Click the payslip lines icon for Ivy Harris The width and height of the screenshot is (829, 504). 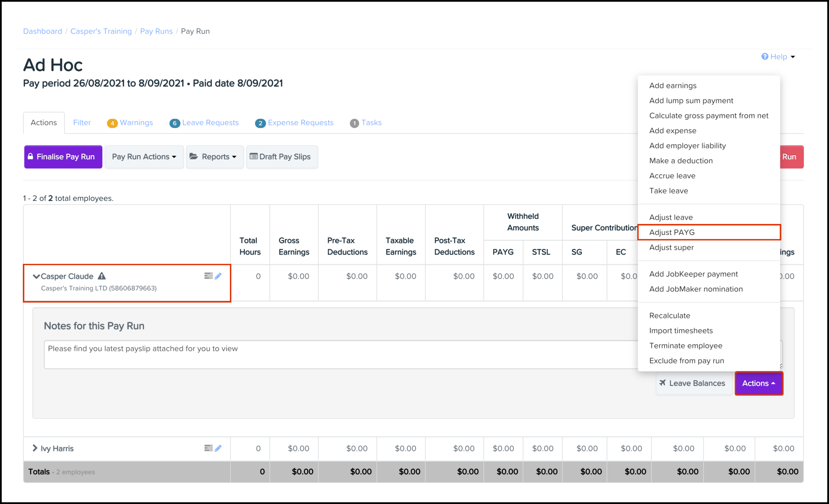tap(208, 448)
